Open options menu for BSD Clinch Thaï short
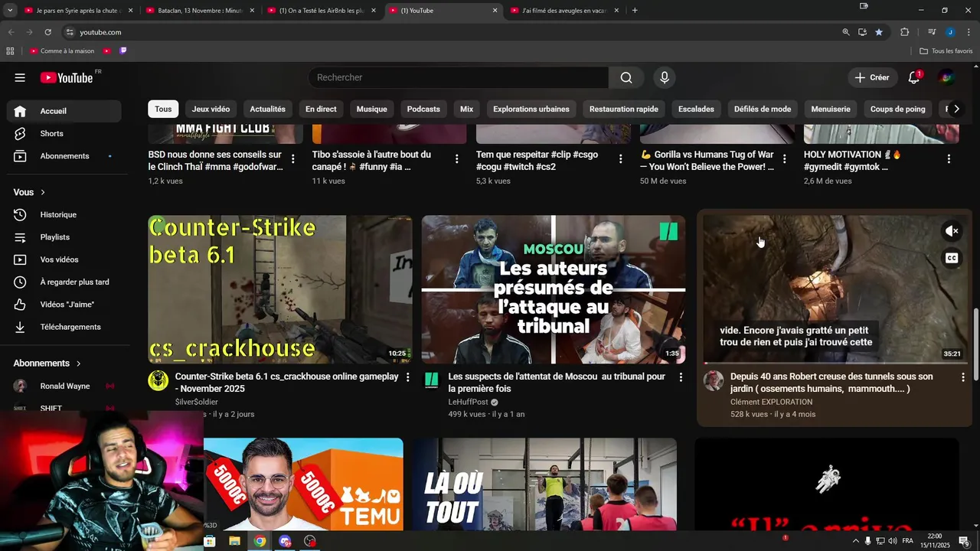Viewport: 980px width, 551px height. tap(293, 159)
